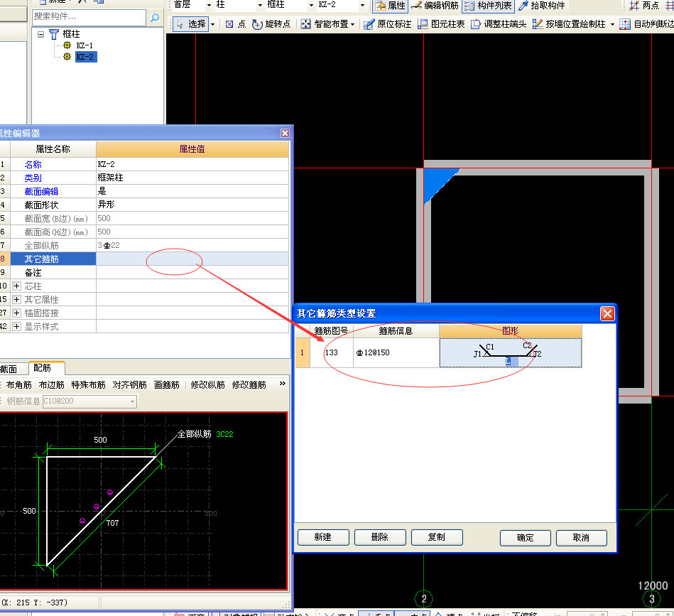Image resolution: width=674 pixels, height=616 pixels.
Task: Click the 名称 value KZ-2 cell
Action: (x=192, y=164)
